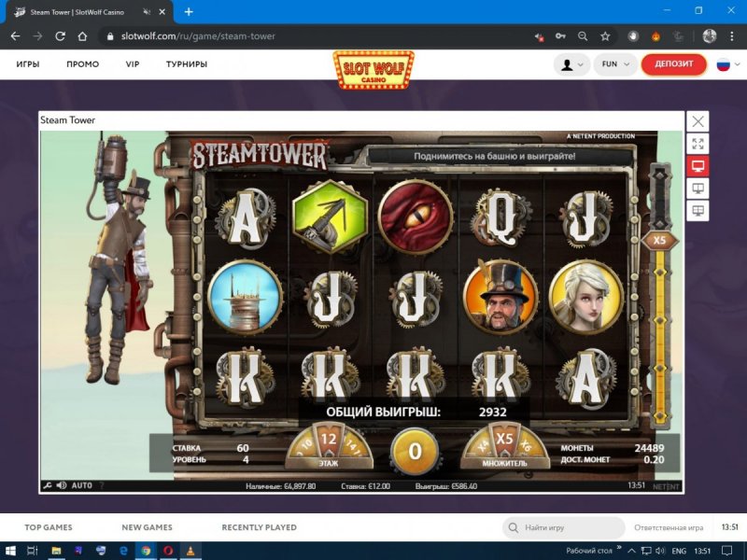
Task: Click the Найти игру search field
Action: 564,528
